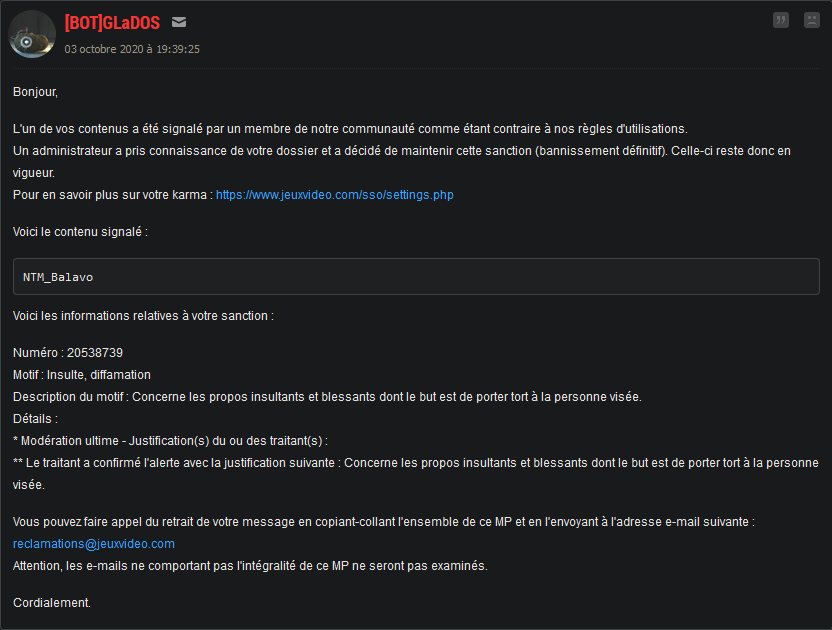
Task: Click the "Cordialement." closing line
Action: (51, 603)
